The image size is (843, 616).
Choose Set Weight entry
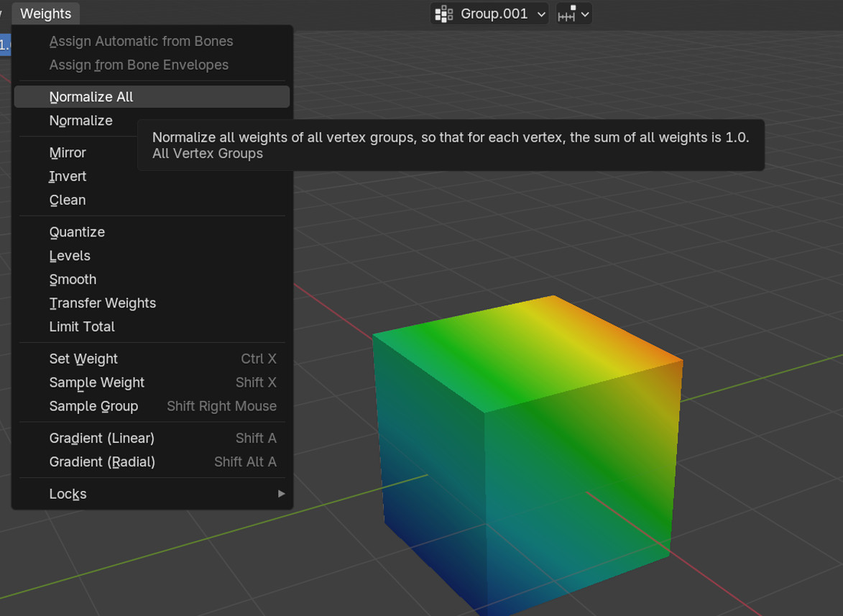152,359
